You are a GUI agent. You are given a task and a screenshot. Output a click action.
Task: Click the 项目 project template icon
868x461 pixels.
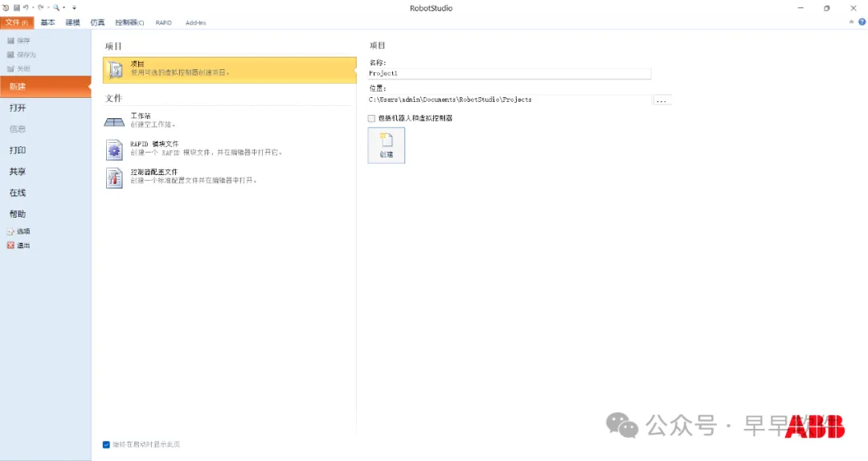point(115,71)
